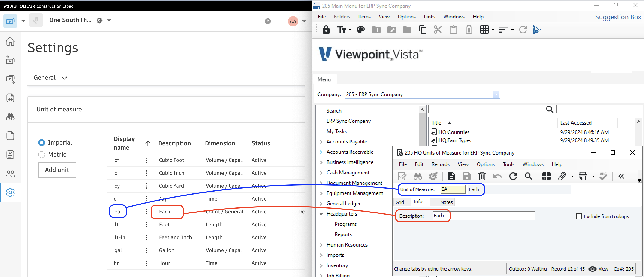Open the Tools menu in HQ Units window
Image resolution: width=644 pixels, height=277 pixels.
pos(508,164)
